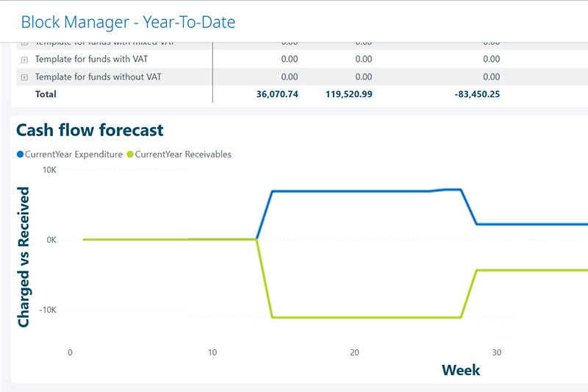Click the blue CurrentYear Expenditure legend dot
The height and width of the screenshot is (392, 588).
20,154
